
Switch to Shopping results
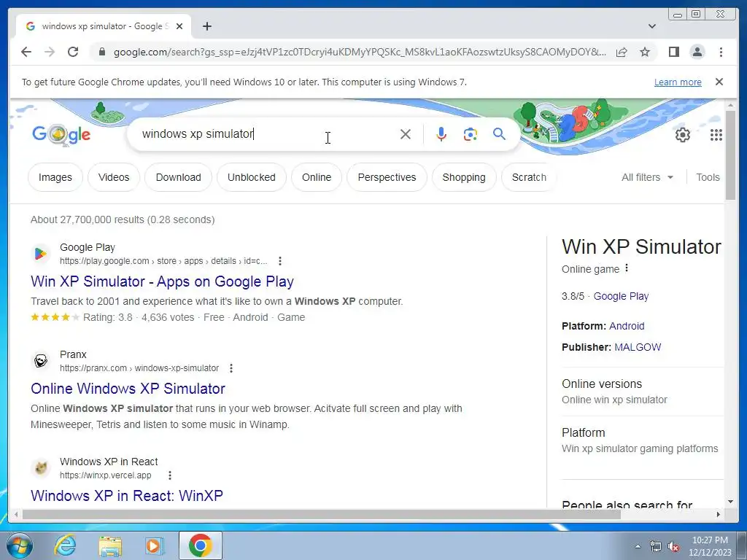[x=464, y=177]
